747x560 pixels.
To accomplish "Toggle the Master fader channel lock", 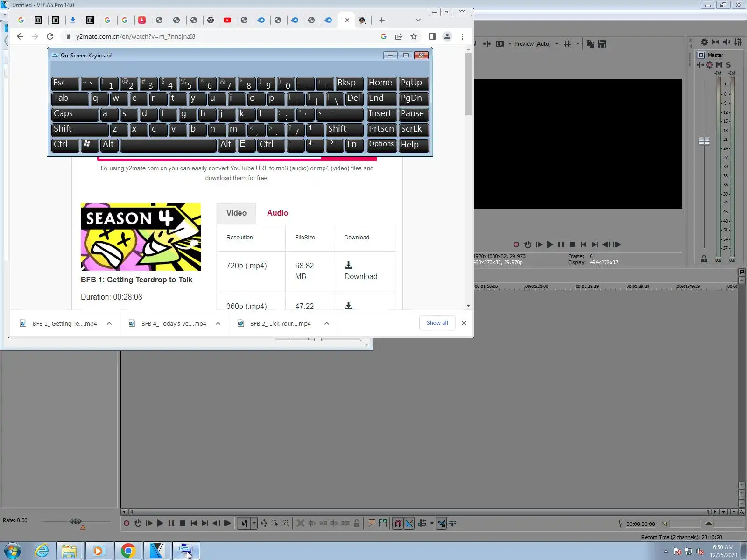I will (704, 259).
